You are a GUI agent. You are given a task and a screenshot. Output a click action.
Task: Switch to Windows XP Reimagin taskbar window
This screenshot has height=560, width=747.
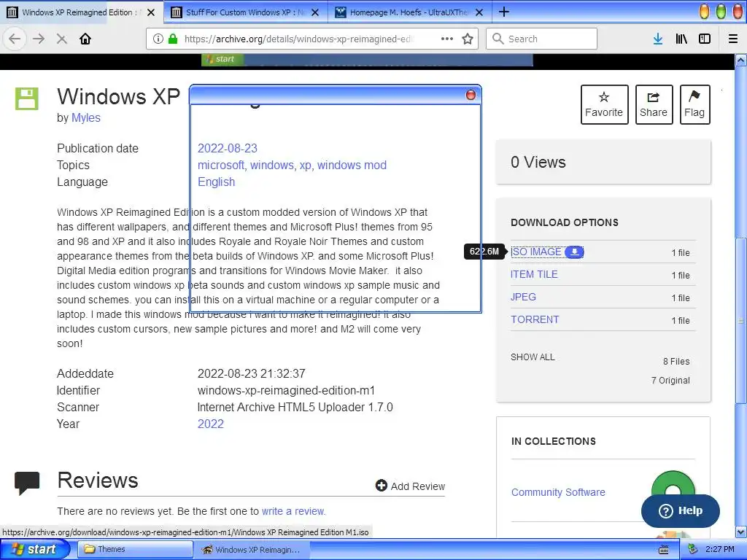coord(252,550)
